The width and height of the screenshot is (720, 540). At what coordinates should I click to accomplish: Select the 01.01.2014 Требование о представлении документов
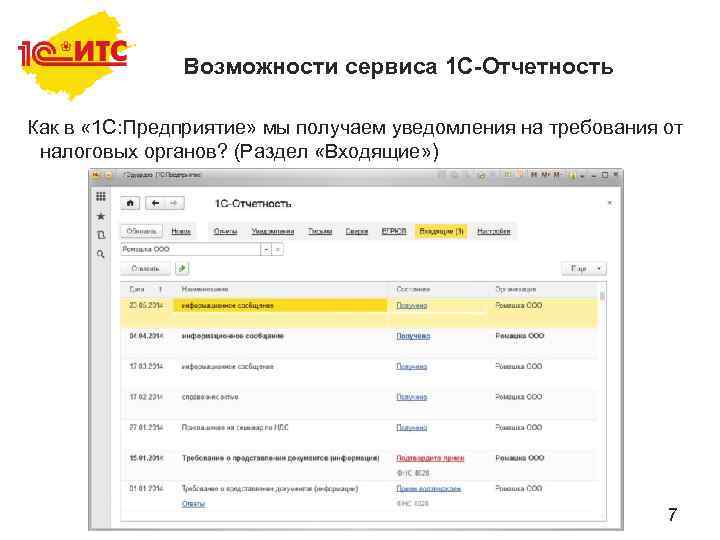click(x=270, y=489)
